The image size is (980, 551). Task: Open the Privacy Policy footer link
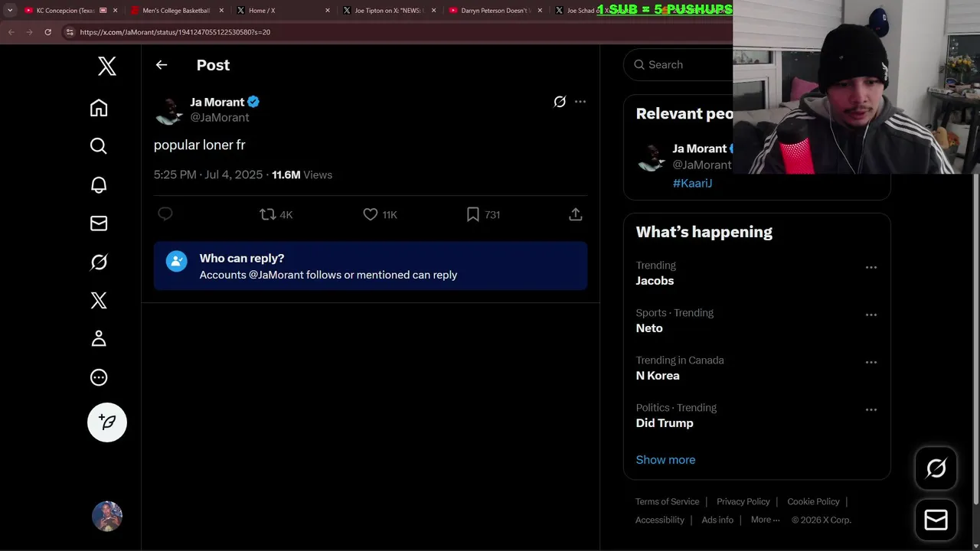[743, 502]
